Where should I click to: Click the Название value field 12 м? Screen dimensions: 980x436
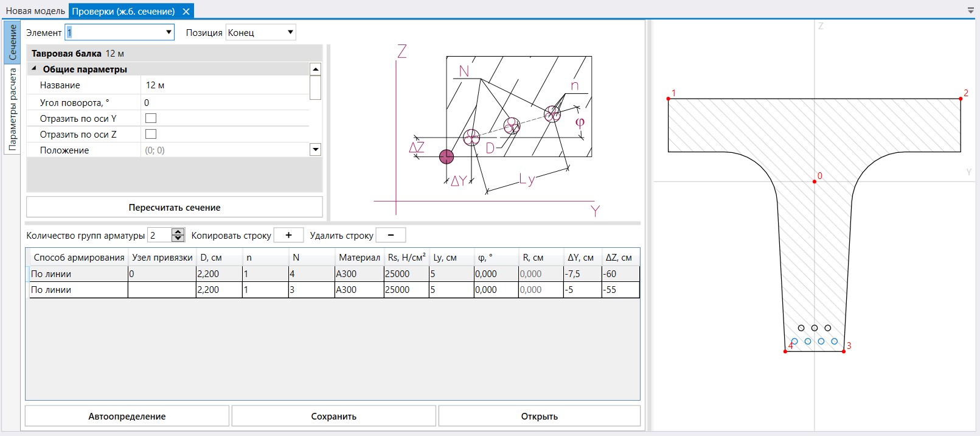tap(225, 85)
